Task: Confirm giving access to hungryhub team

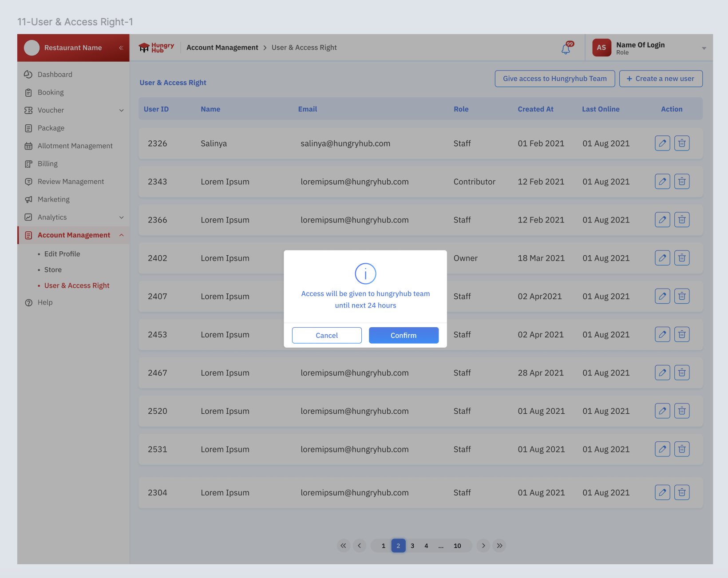Action: click(x=404, y=336)
